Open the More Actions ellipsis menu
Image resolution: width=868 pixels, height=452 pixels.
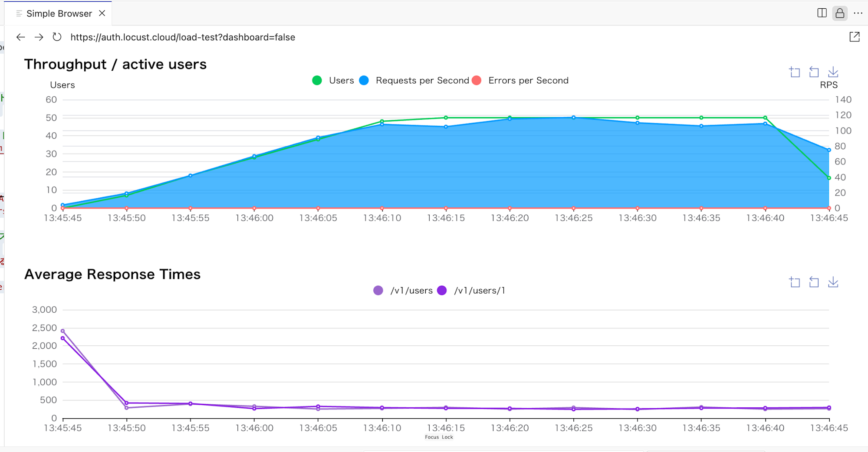click(x=858, y=13)
